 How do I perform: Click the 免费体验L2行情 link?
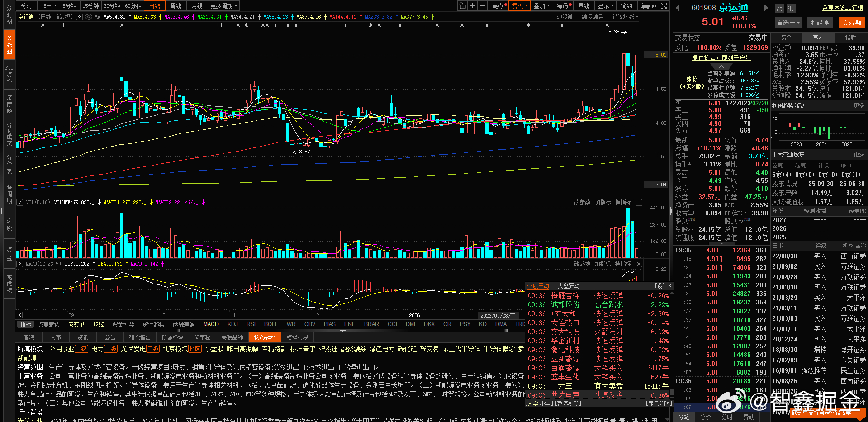[842, 8]
